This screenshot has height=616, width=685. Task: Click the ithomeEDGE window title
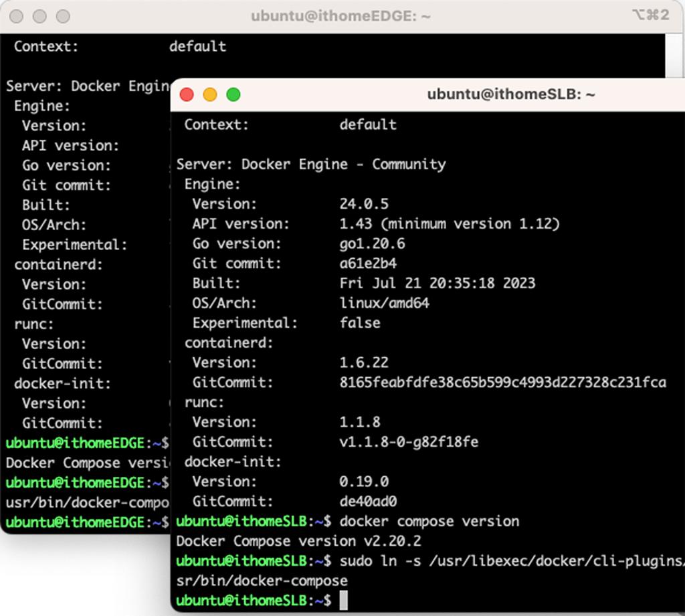(340, 16)
